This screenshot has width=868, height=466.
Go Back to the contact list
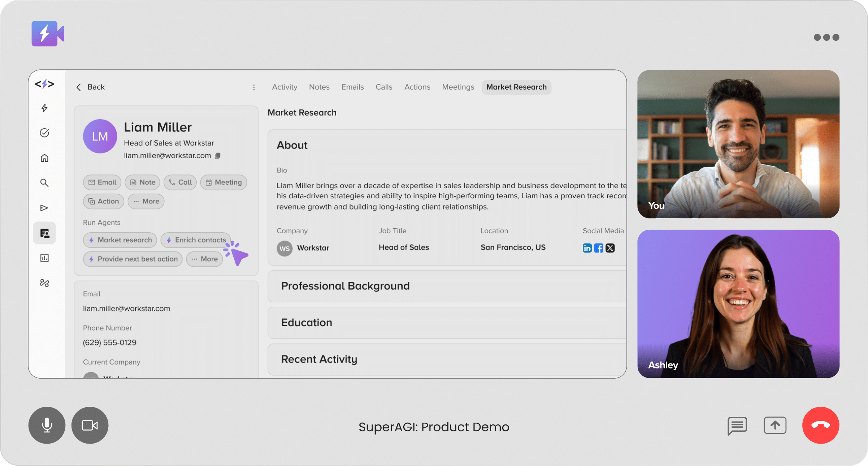90,87
